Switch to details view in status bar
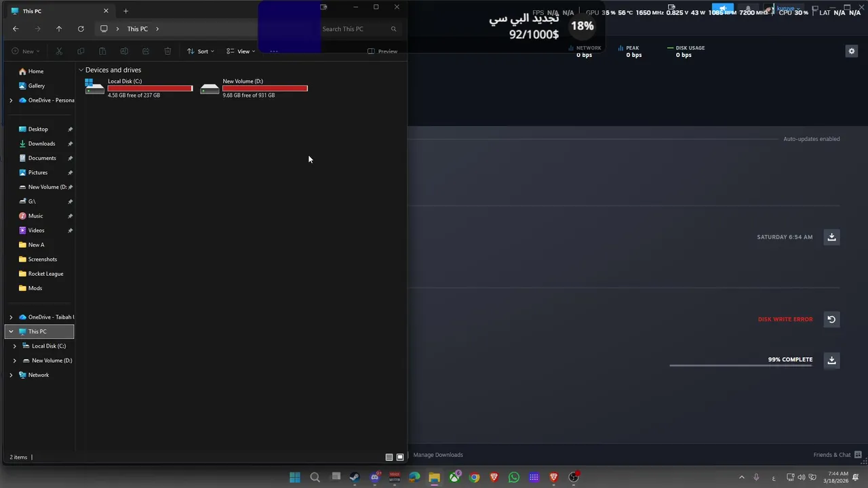The width and height of the screenshot is (868, 488). click(389, 457)
